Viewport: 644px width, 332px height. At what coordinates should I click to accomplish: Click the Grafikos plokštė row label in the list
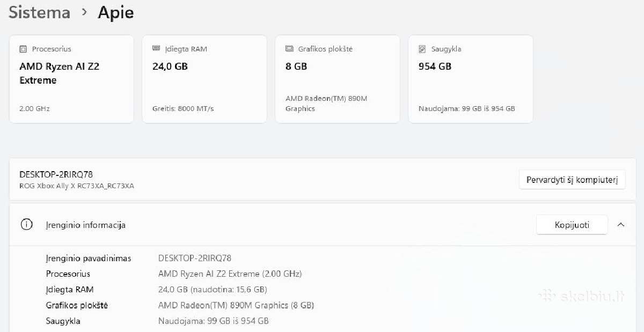pos(77,305)
